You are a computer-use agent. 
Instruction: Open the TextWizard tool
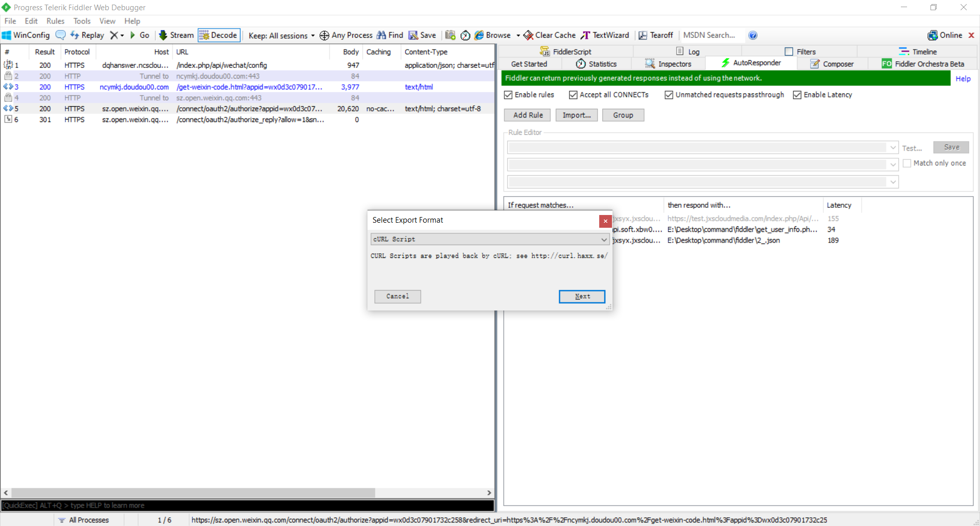click(x=605, y=35)
